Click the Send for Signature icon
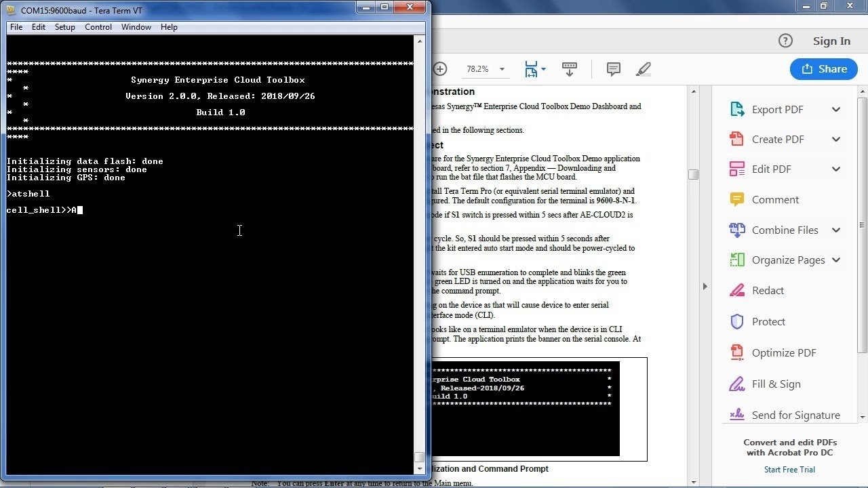 [x=737, y=414]
